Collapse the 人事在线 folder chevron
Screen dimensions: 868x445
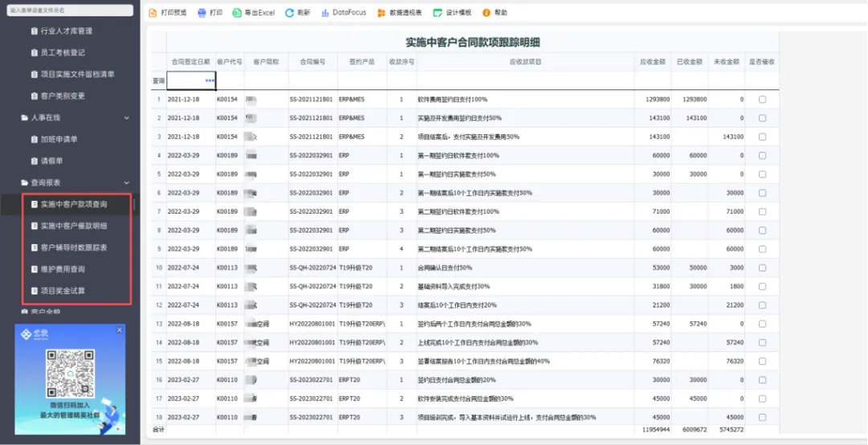coord(126,118)
